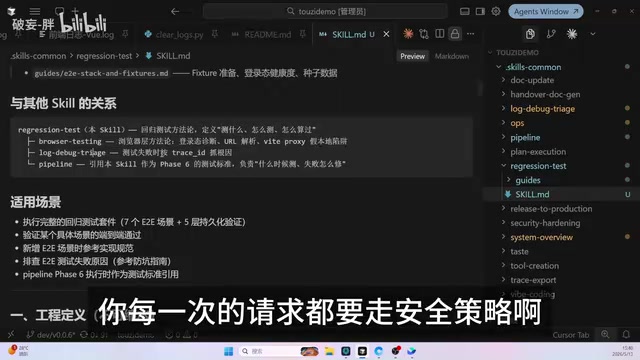Select the SKILL.md editor tab
This screenshot has height=360, width=640.
[348, 35]
